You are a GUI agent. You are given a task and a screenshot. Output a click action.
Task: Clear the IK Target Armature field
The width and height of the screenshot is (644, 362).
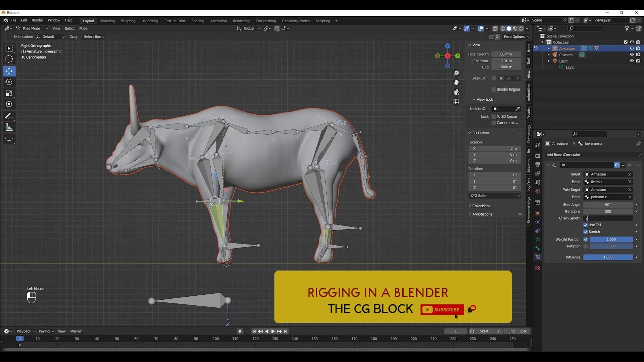pyautogui.click(x=629, y=174)
